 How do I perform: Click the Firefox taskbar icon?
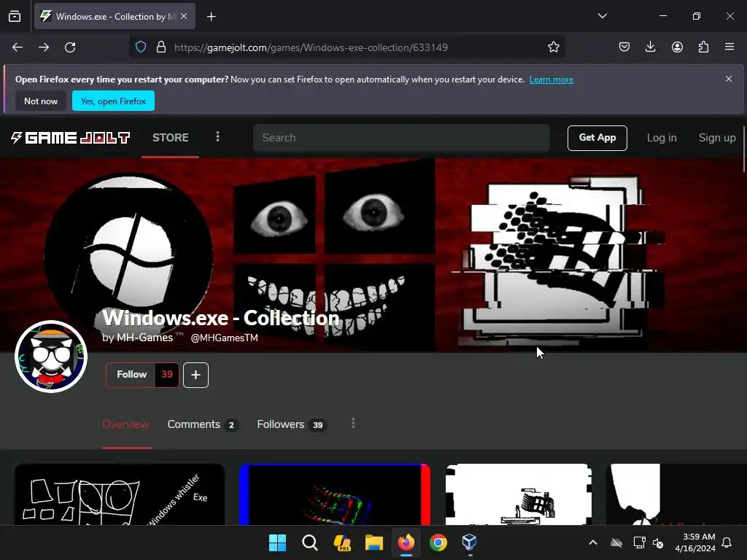click(406, 542)
